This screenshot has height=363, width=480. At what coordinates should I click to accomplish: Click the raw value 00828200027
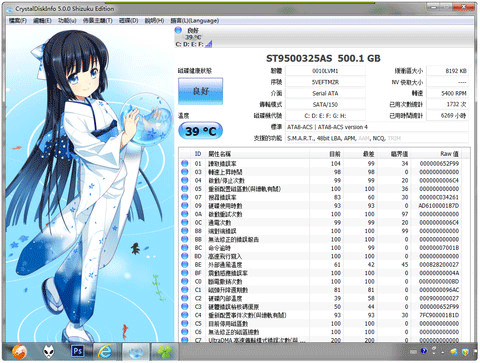pyautogui.click(x=439, y=265)
